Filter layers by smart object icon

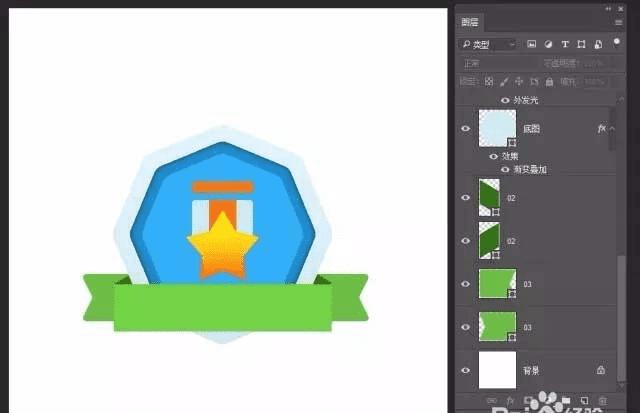[598, 44]
